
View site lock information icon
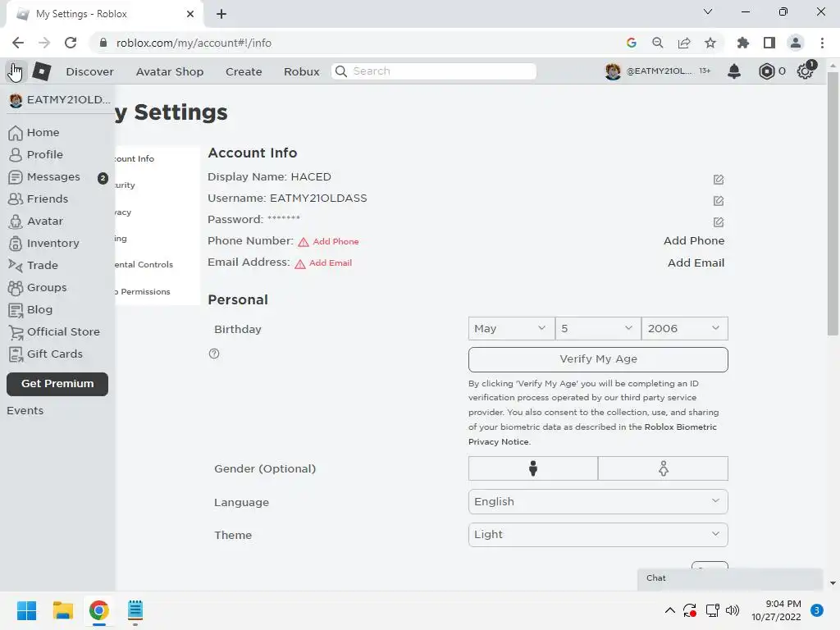pyautogui.click(x=103, y=43)
